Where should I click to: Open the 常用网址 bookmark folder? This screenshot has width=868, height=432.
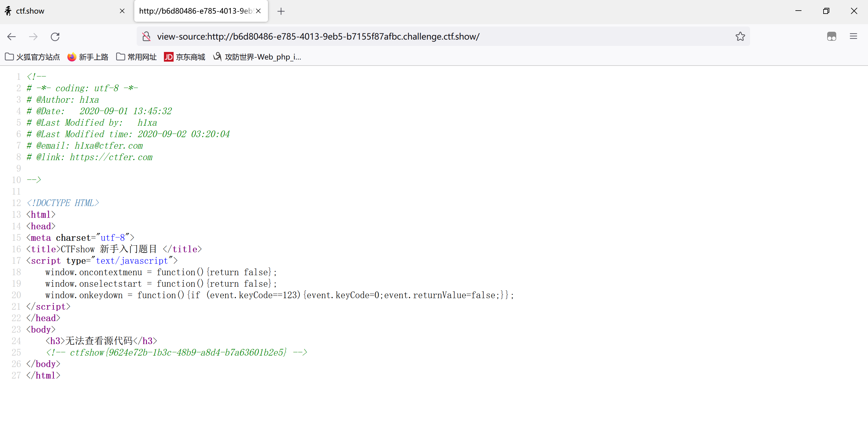coord(136,57)
